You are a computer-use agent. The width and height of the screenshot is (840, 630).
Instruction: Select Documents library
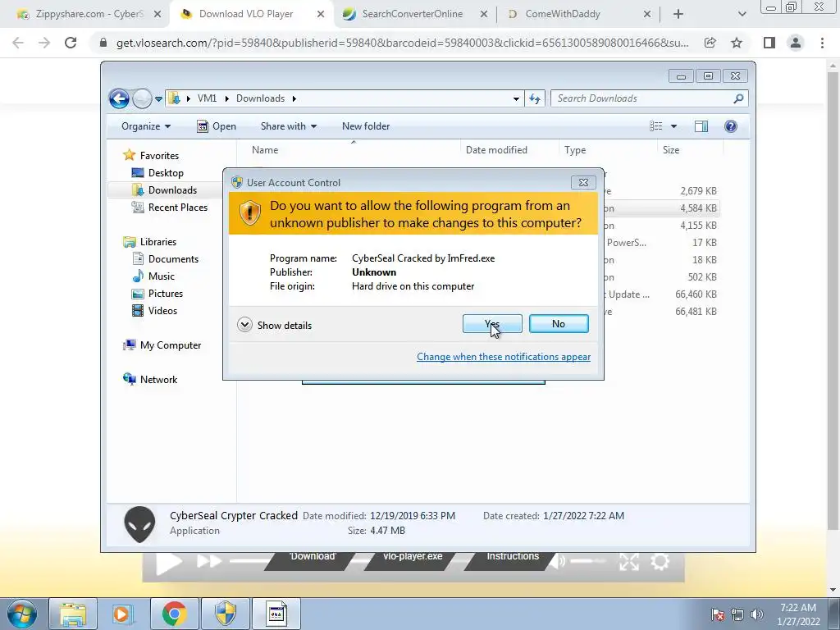pos(173,258)
